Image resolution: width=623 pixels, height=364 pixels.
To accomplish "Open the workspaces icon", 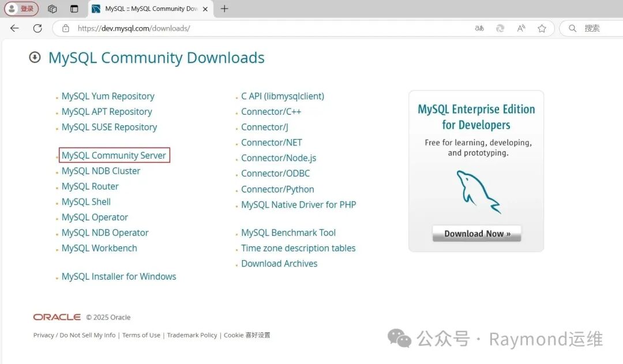I will (x=52, y=9).
